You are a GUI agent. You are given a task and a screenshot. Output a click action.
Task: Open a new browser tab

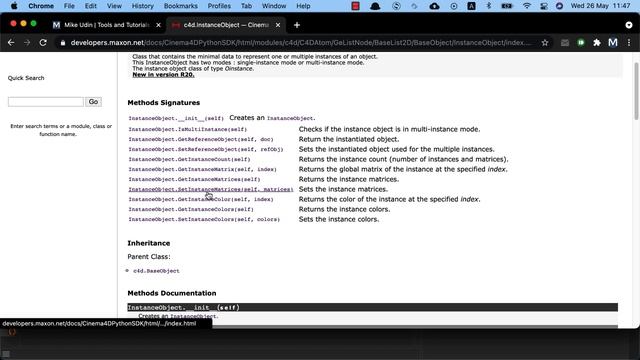297,25
